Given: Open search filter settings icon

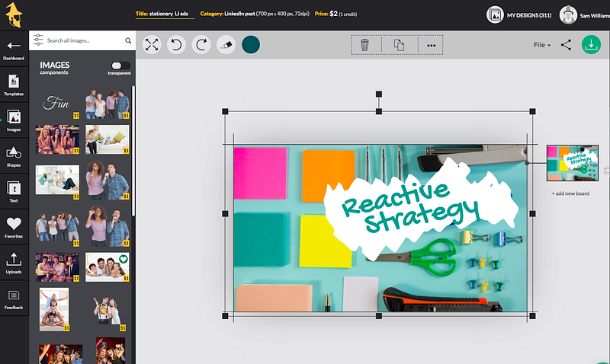Looking at the screenshot, I should 37,40.
